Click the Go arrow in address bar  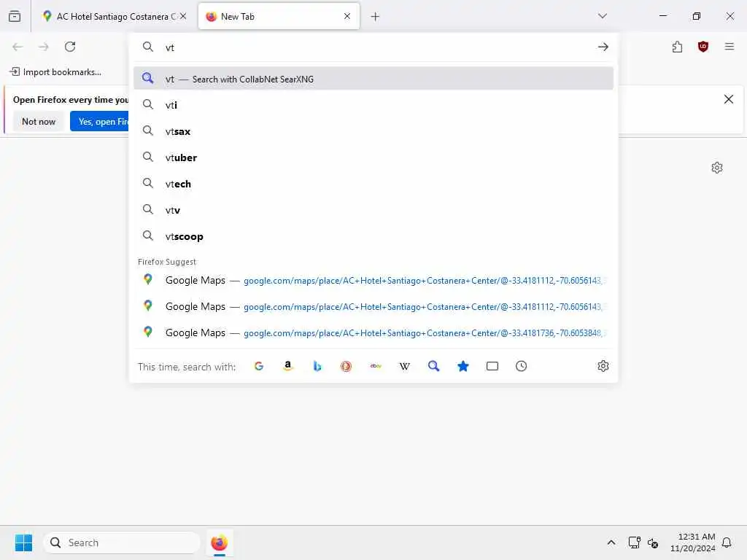[x=603, y=47]
